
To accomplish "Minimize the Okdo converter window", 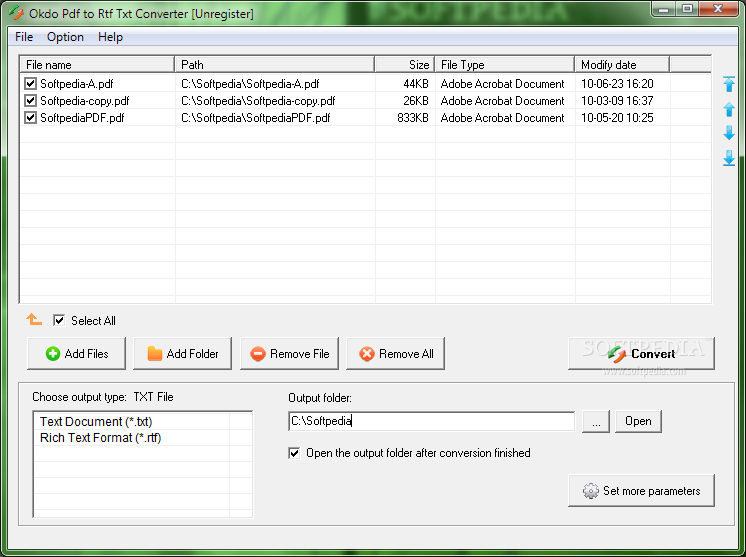I will point(664,9).
